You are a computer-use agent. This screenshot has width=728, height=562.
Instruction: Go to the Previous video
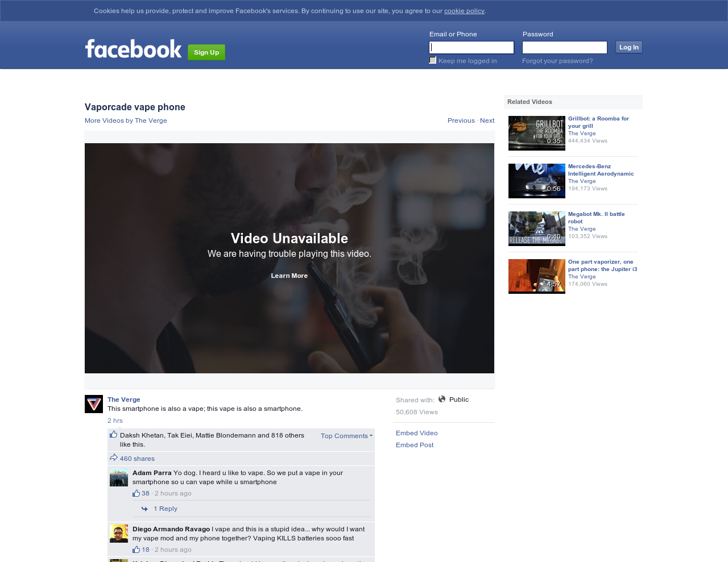click(x=461, y=120)
